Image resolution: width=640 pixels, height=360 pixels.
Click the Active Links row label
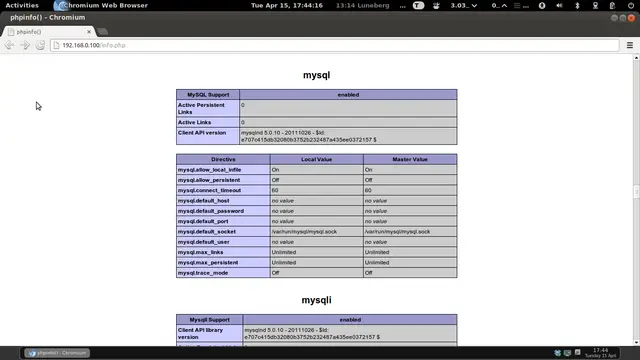(x=208, y=122)
